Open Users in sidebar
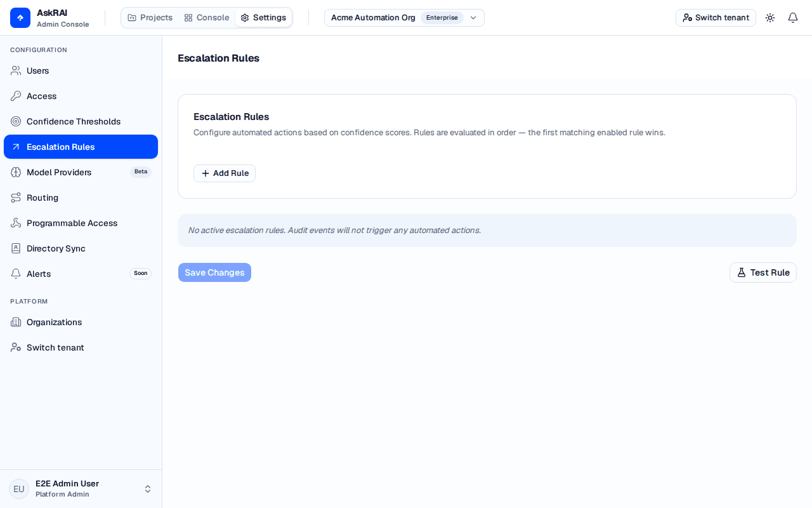The width and height of the screenshot is (812, 508). (x=81, y=70)
